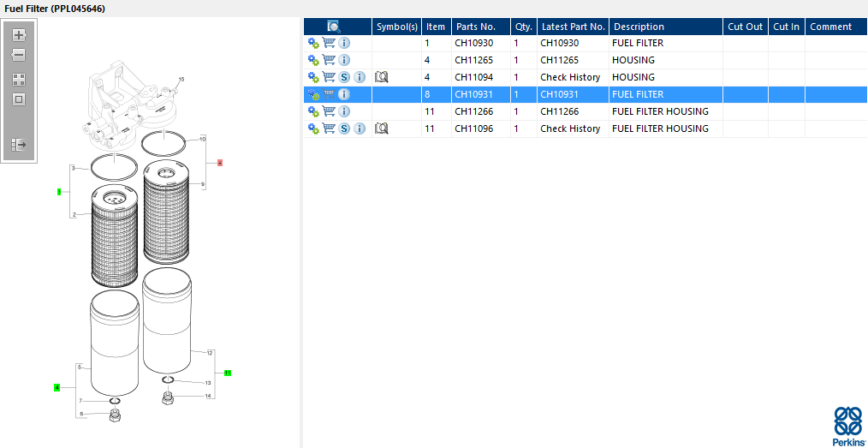Add CH11094 housing to cart
Image resolution: width=868 pixels, height=448 pixels.
329,77
